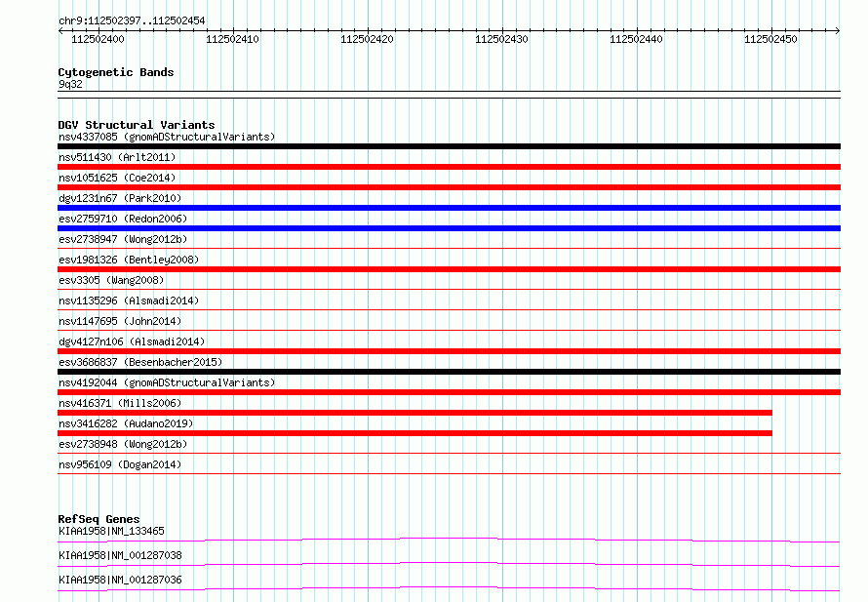This screenshot has width=868, height=602.
Task: Click the ruler tick labeled 112502450
Action: (x=770, y=39)
